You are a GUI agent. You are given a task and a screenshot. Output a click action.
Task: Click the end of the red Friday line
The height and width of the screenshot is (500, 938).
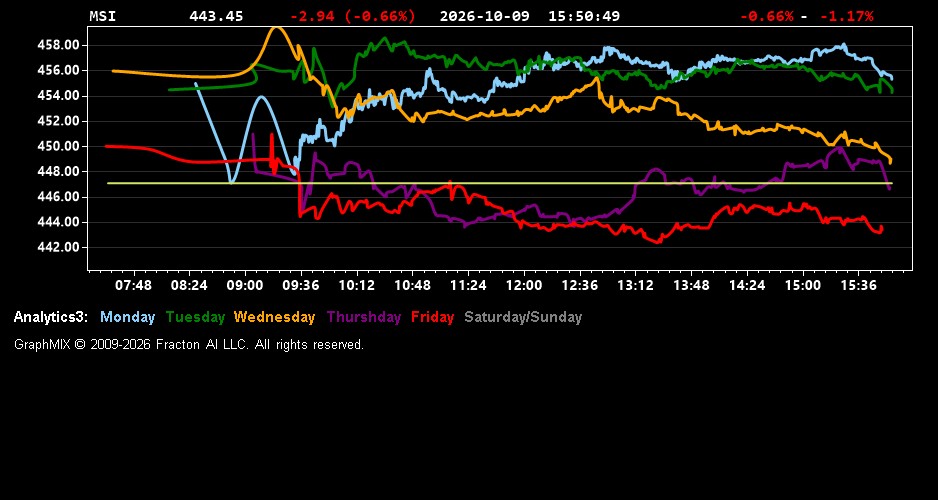pos(881,229)
